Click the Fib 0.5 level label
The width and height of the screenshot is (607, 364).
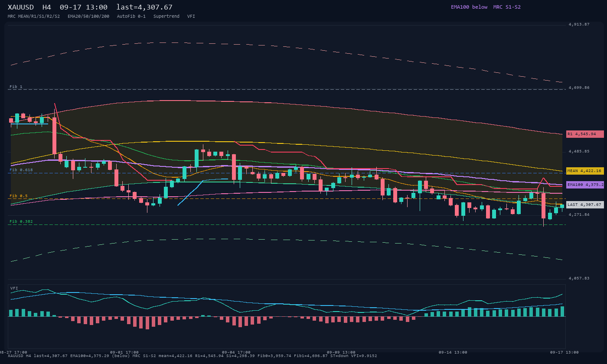pyautogui.click(x=19, y=196)
